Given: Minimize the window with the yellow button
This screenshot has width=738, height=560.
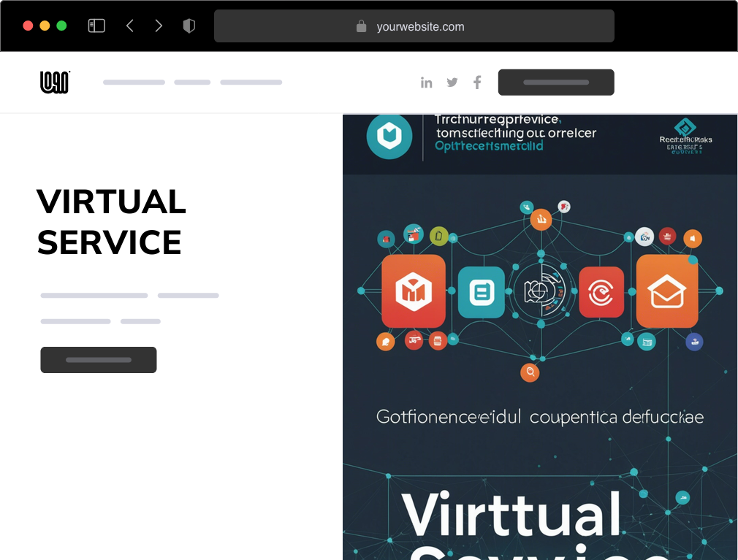Looking at the screenshot, I should [x=45, y=26].
